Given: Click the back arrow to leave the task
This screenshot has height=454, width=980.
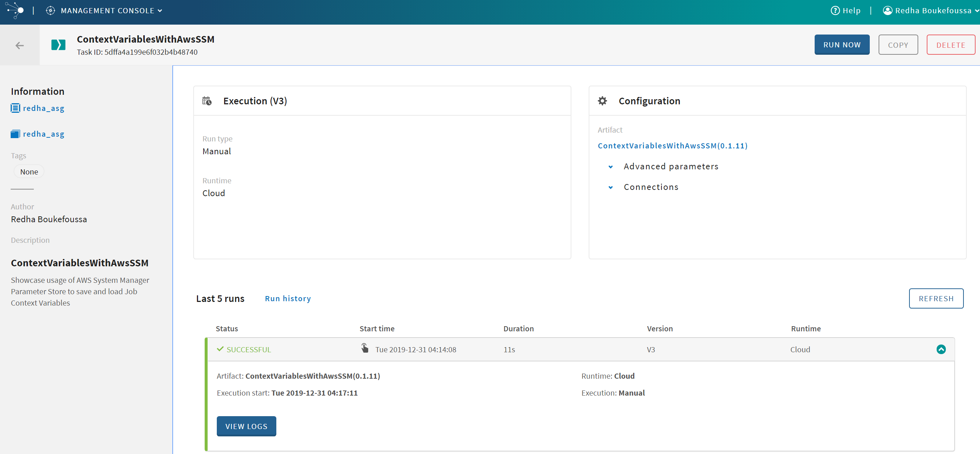Looking at the screenshot, I should pyautogui.click(x=19, y=45).
